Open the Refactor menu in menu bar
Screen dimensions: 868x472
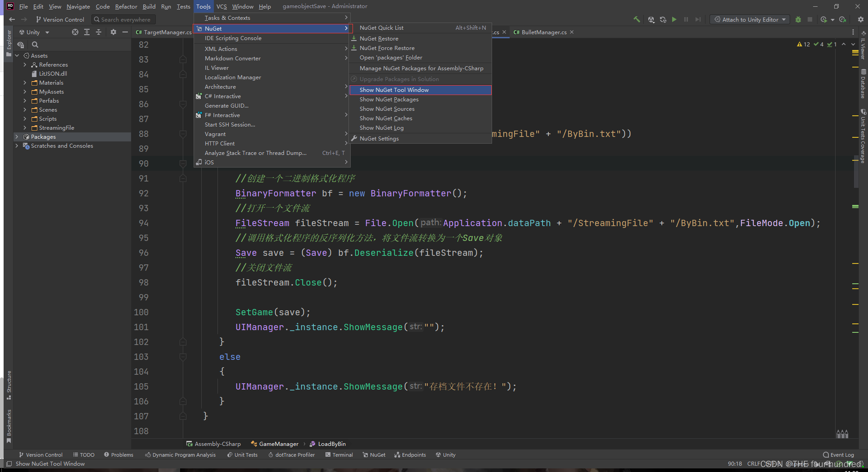click(x=126, y=6)
